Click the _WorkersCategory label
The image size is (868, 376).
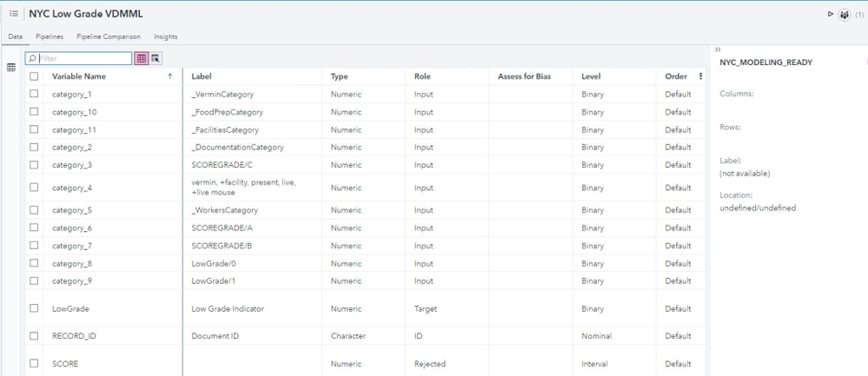224,210
